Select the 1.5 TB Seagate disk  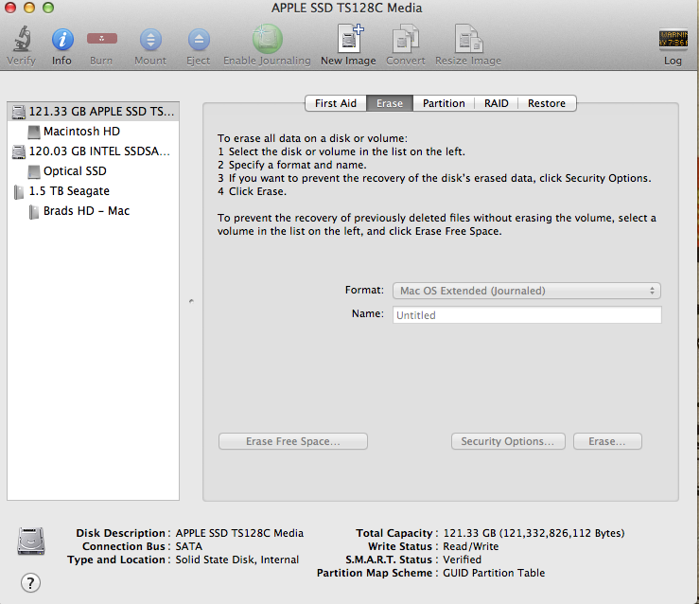94,191
